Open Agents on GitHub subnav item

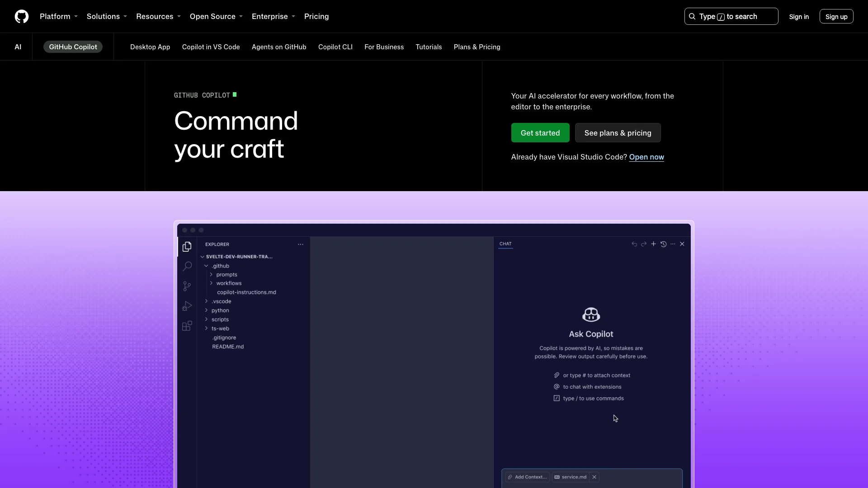tap(279, 47)
